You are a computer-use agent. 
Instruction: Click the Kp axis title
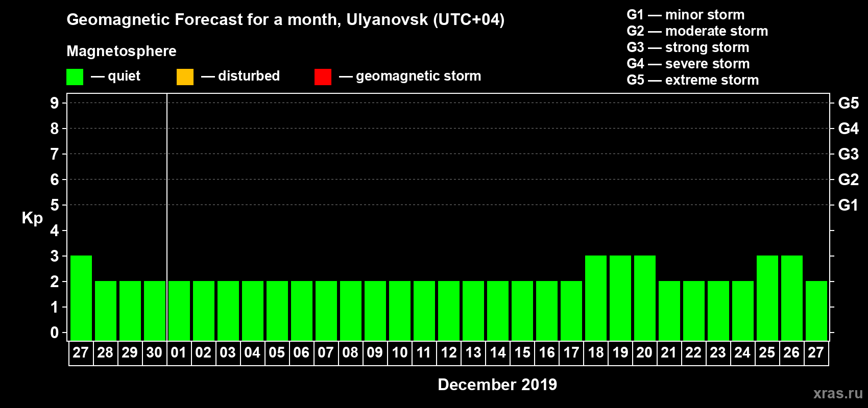point(32,218)
